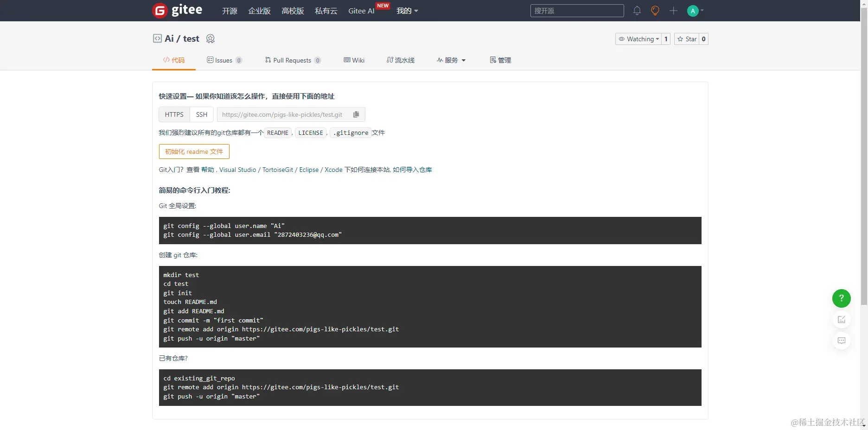The height and width of the screenshot is (430, 868).
Task: Star the repository
Action: click(687, 39)
